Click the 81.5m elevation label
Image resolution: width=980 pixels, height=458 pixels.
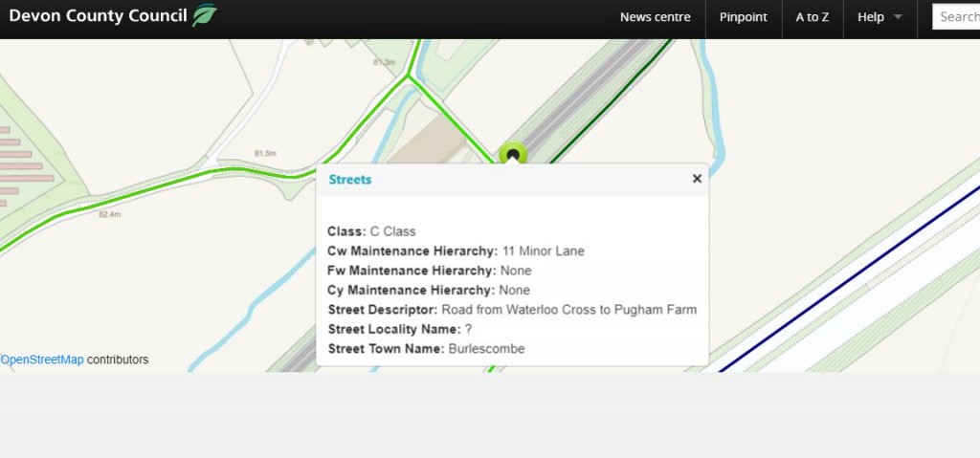[x=265, y=154]
